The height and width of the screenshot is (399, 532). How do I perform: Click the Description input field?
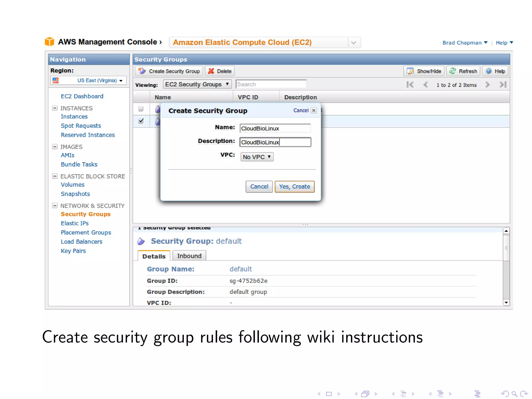(x=275, y=142)
